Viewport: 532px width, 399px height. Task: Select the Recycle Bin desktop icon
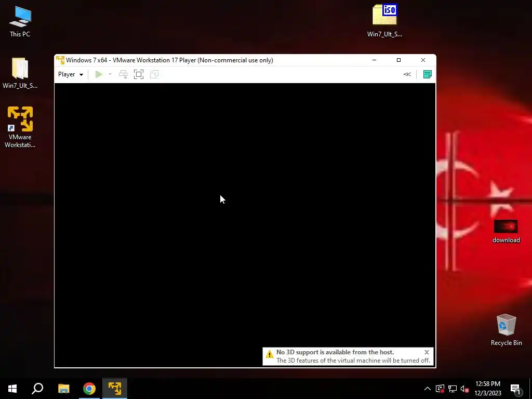pyautogui.click(x=506, y=330)
